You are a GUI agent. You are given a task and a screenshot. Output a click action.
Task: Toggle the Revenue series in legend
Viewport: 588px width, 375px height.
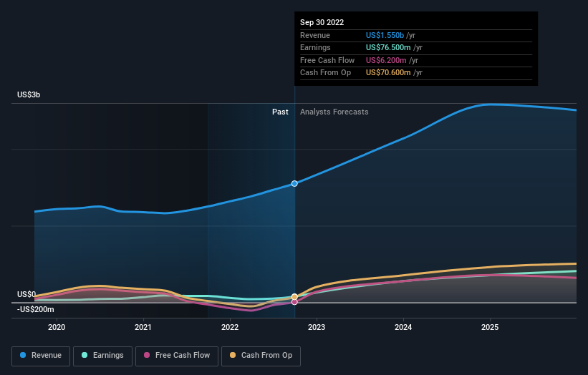pyautogui.click(x=41, y=356)
